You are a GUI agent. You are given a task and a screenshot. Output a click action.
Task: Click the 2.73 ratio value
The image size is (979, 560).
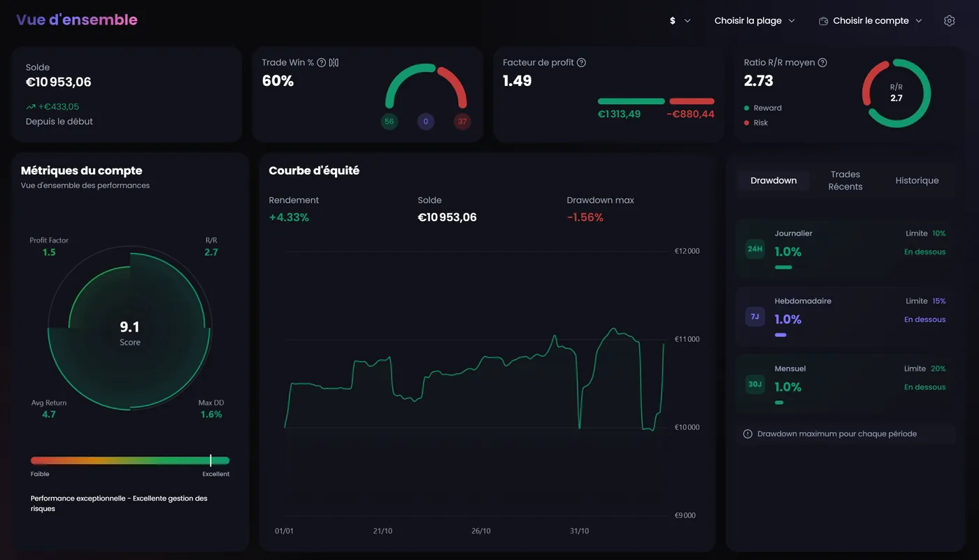tap(759, 81)
